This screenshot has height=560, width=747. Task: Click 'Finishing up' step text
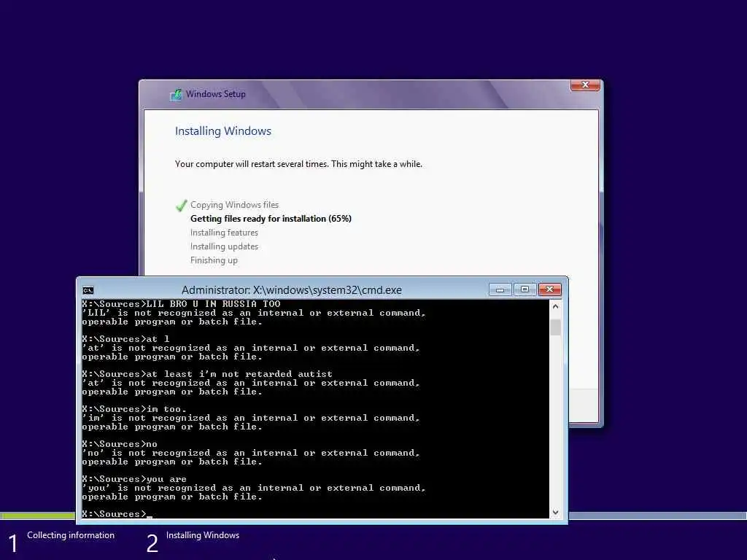tap(214, 260)
